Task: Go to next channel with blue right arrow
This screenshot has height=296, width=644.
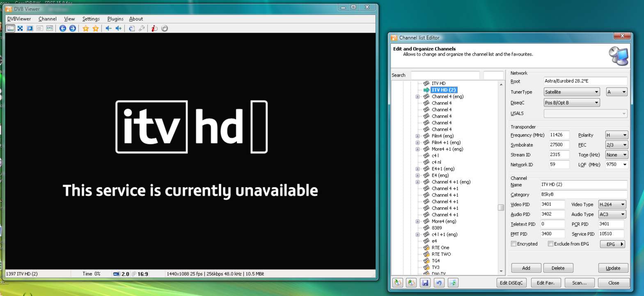Action: coord(73,28)
